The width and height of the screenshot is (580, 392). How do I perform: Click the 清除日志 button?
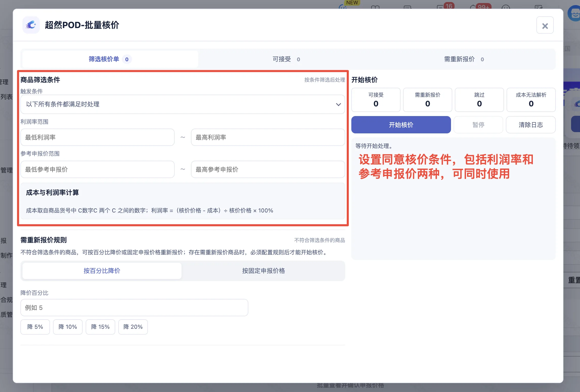(531, 125)
